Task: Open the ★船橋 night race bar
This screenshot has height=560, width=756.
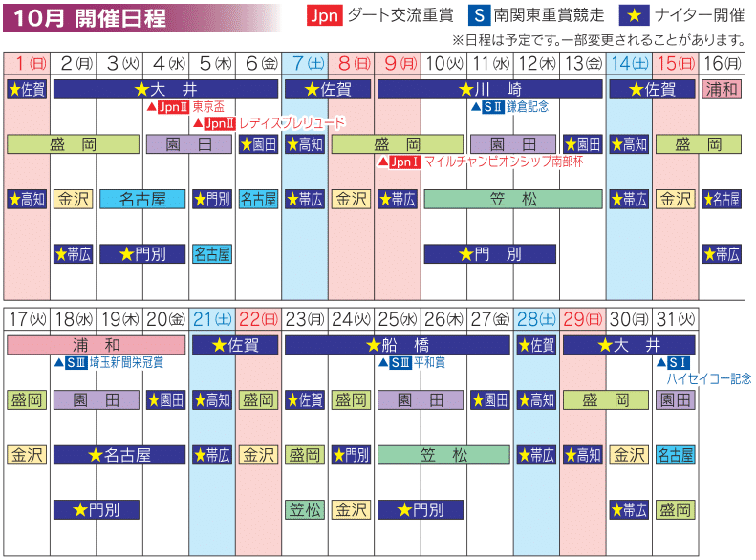Action: (397, 345)
